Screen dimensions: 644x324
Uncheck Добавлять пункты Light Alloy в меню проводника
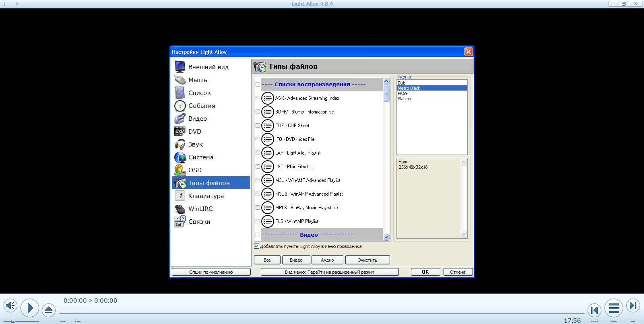coord(256,246)
